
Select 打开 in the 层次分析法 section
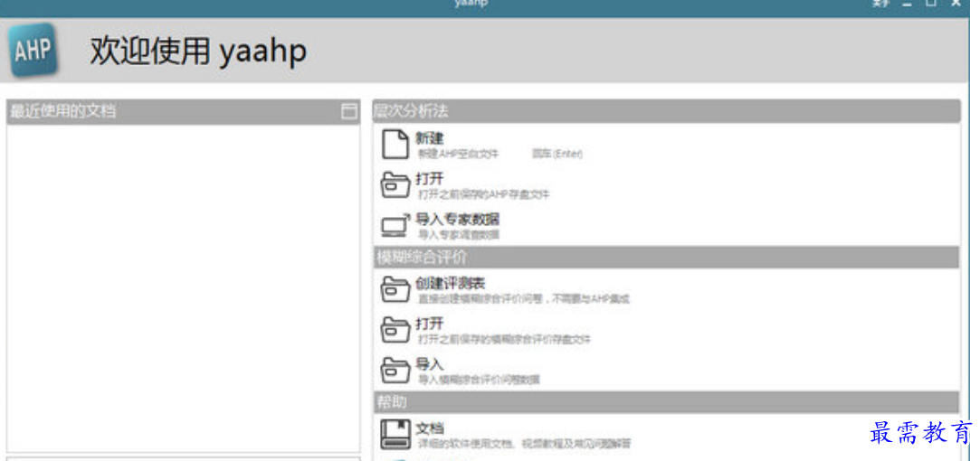pyautogui.click(x=430, y=180)
